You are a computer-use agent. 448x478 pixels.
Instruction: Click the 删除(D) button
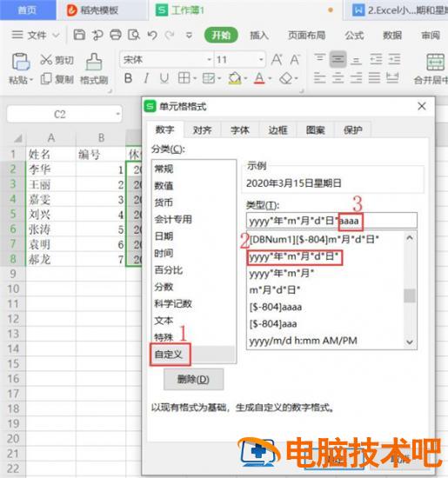[x=193, y=379]
